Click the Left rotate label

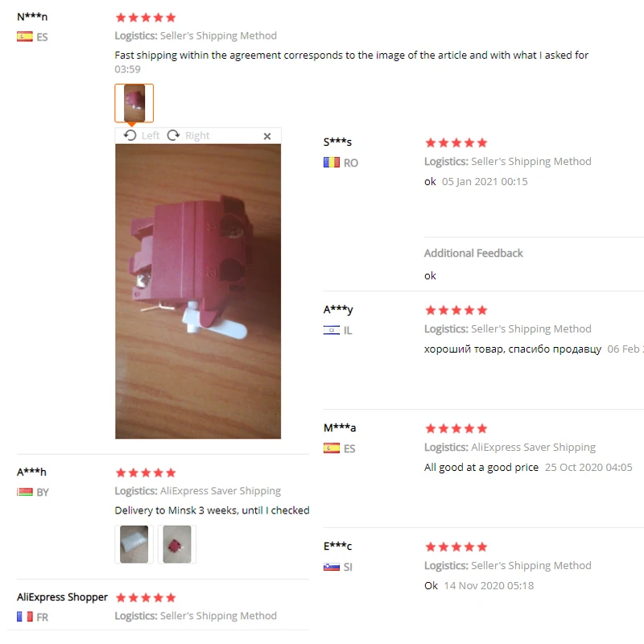(151, 135)
